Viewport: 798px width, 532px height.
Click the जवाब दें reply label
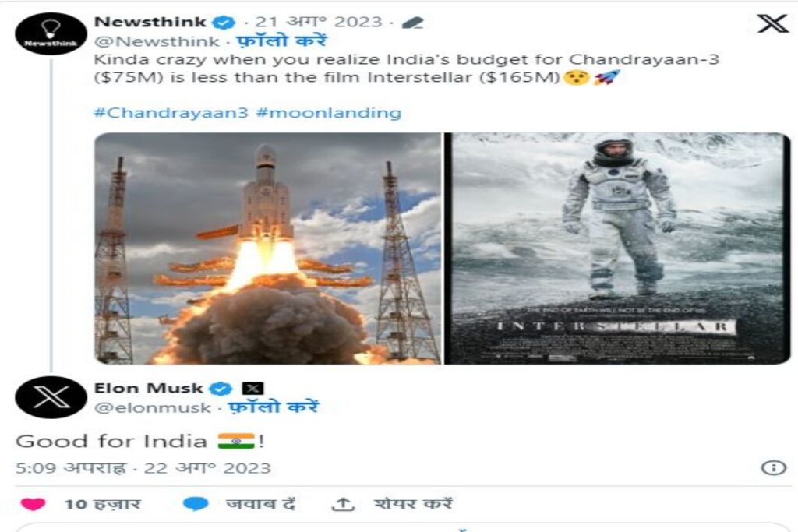260,504
